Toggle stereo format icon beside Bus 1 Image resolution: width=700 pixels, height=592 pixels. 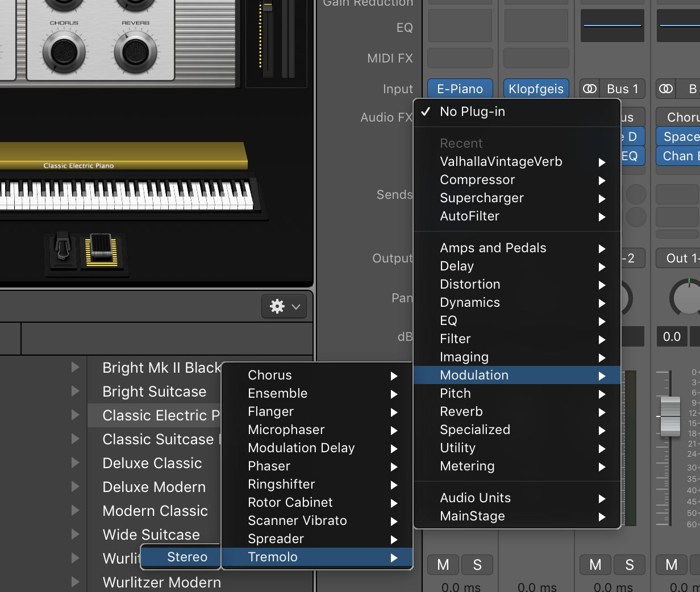click(590, 89)
